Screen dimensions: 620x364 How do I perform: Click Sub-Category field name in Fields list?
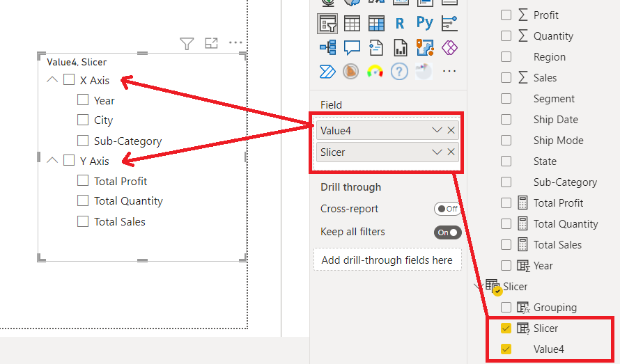[x=565, y=182]
